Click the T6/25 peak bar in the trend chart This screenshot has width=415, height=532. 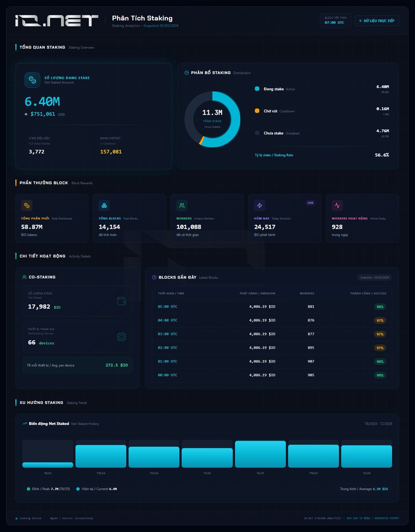click(260, 454)
